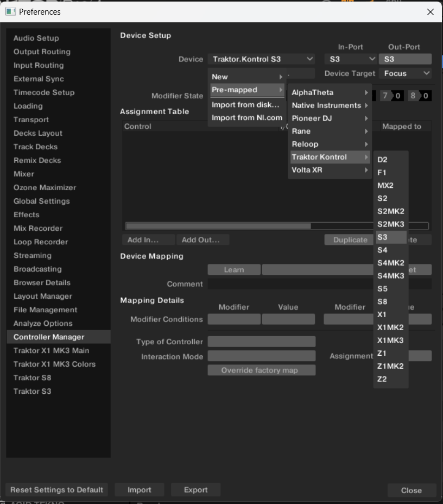
Task: Select F1 from the controller list
Action: coord(391,173)
